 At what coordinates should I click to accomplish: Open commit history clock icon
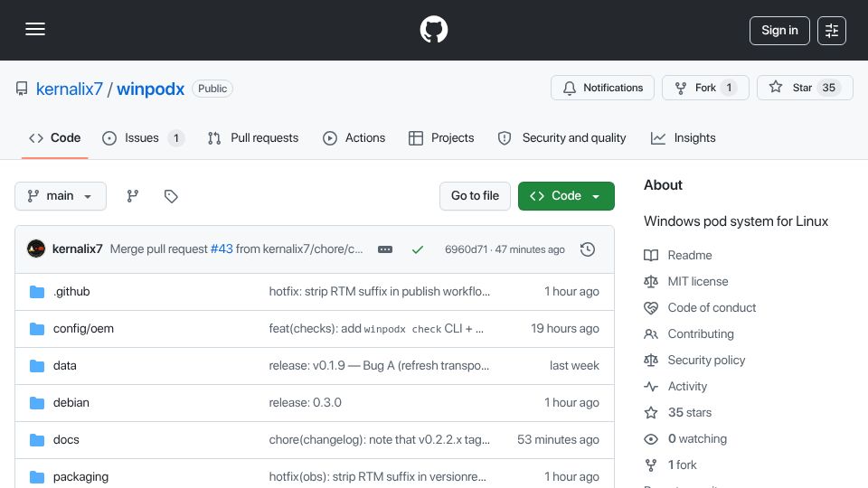pos(588,249)
